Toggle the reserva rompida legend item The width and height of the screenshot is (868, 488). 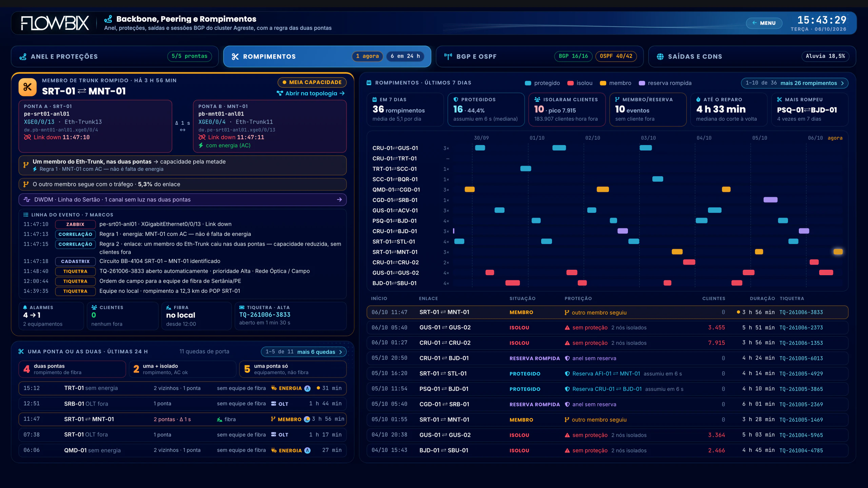coord(665,83)
